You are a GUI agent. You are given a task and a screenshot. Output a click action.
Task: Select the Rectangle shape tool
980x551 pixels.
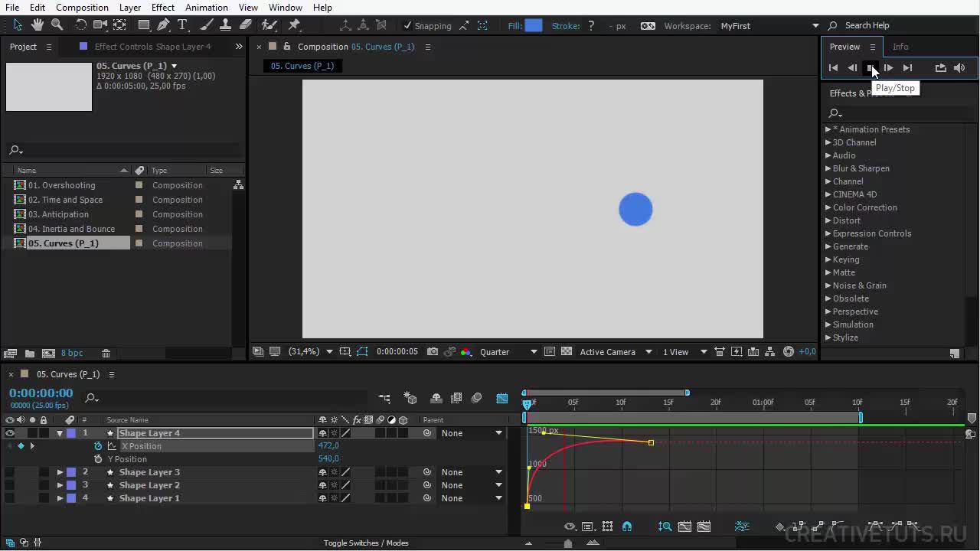[144, 25]
